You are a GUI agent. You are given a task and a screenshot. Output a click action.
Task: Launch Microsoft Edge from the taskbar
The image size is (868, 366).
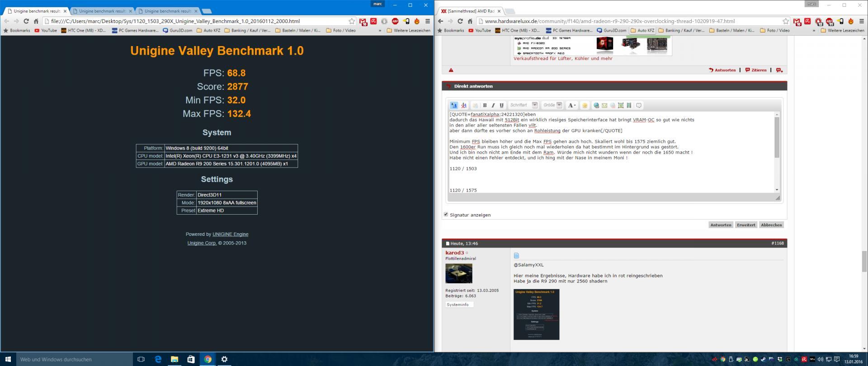[x=158, y=359]
